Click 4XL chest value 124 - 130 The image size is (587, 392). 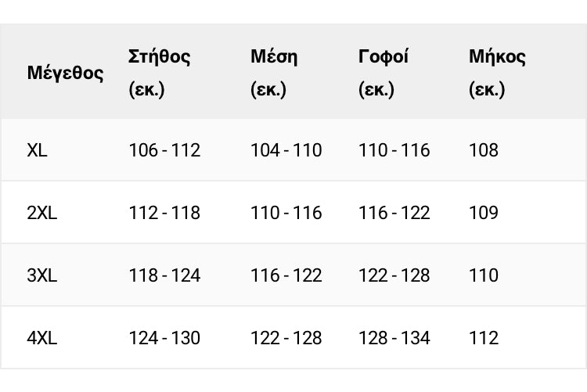pyautogui.click(x=164, y=338)
